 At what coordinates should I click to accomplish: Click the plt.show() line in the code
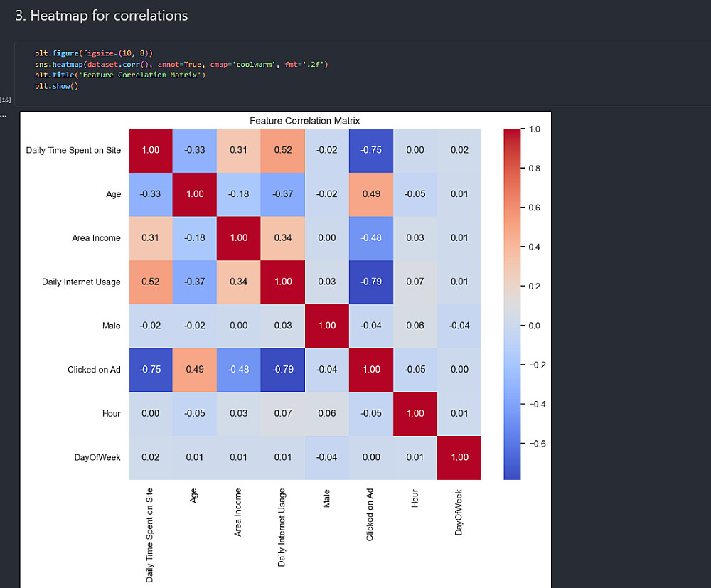coord(56,86)
